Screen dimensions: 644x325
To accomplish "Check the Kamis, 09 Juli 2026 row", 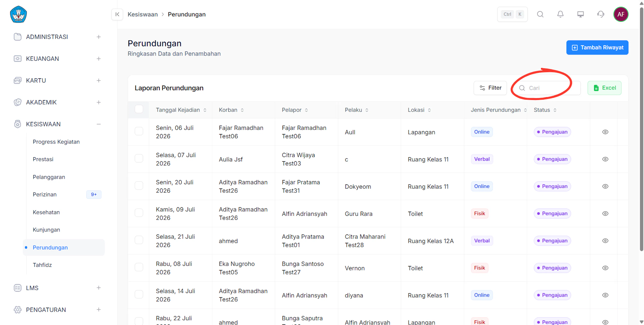I will coord(139,213).
